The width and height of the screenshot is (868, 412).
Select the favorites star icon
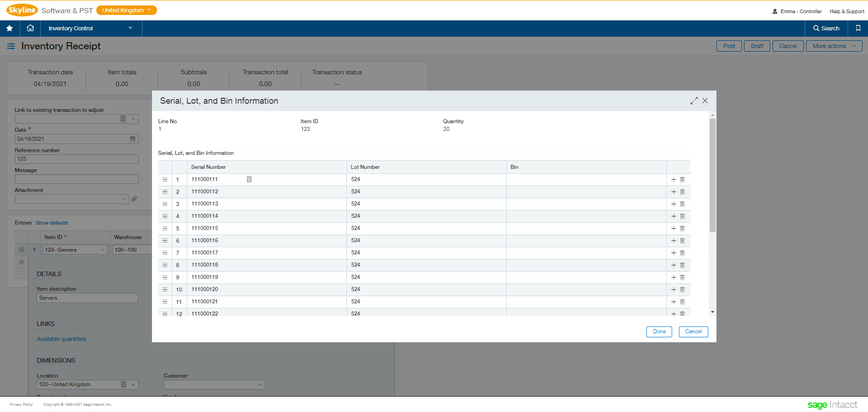9,28
